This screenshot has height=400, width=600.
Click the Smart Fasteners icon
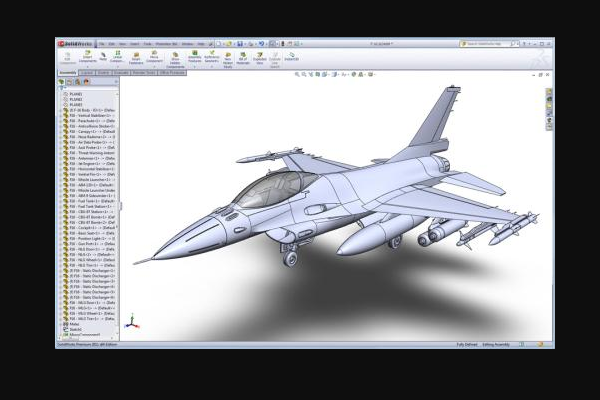[136, 57]
